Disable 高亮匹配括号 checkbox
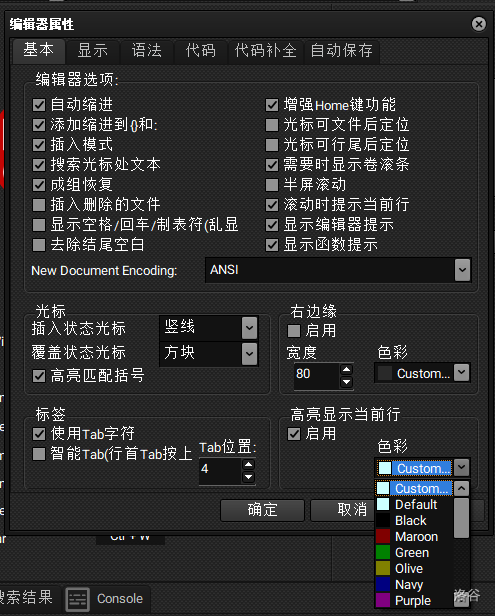The width and height of the screenshot is (495, 616). tap(39, 376)
